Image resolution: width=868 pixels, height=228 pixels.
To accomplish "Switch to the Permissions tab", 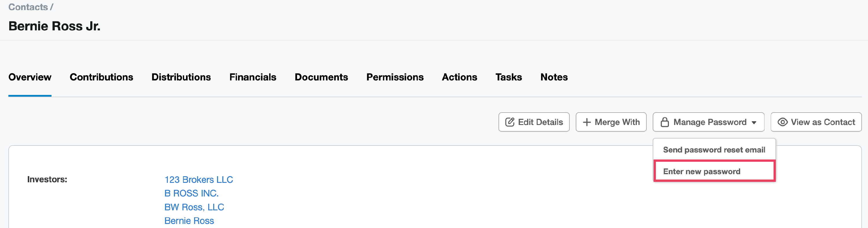I will (395, 77).
